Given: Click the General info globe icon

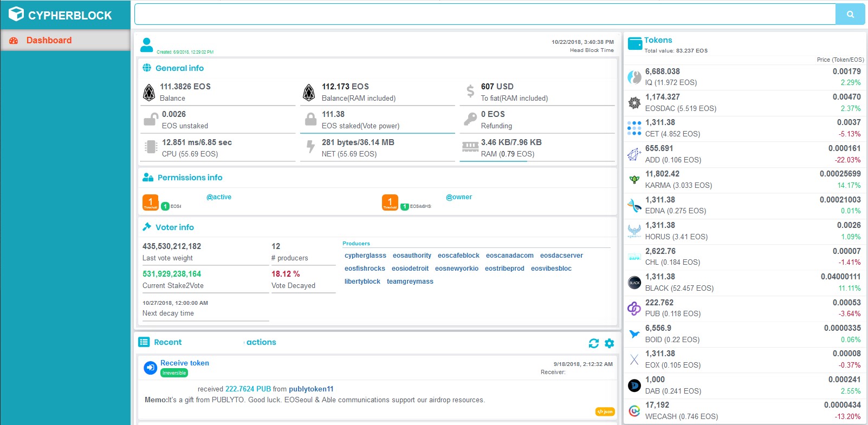Looking at the screenshot, I should tap(147, 68).
